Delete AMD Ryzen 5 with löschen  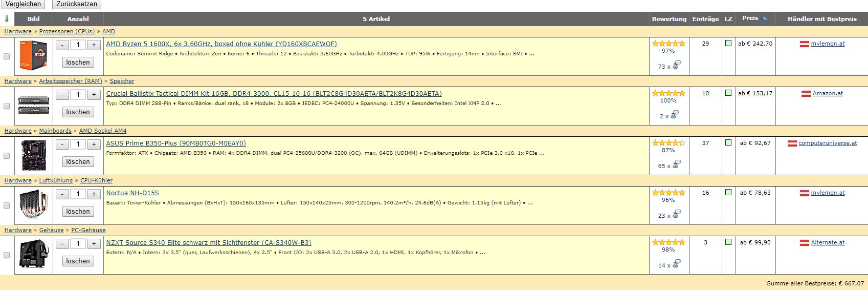[78, 63]
